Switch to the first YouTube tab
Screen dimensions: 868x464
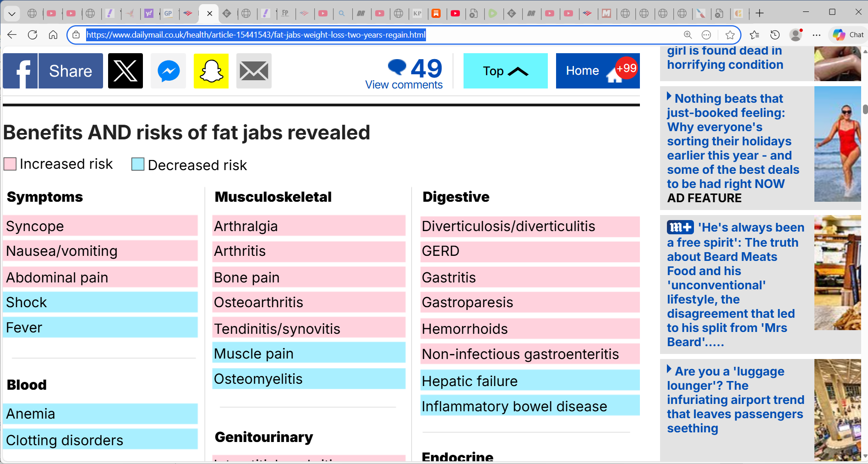click(52, 14)
